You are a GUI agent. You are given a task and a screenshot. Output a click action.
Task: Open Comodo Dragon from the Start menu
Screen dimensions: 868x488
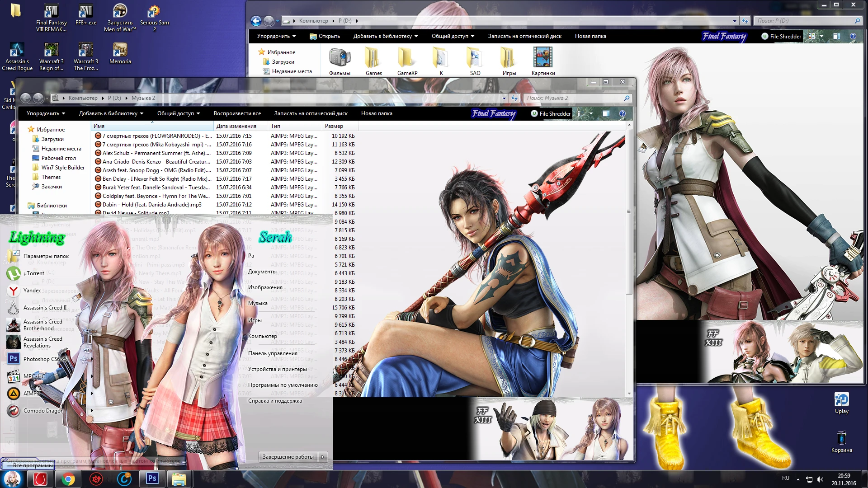[x=43, y=410]
